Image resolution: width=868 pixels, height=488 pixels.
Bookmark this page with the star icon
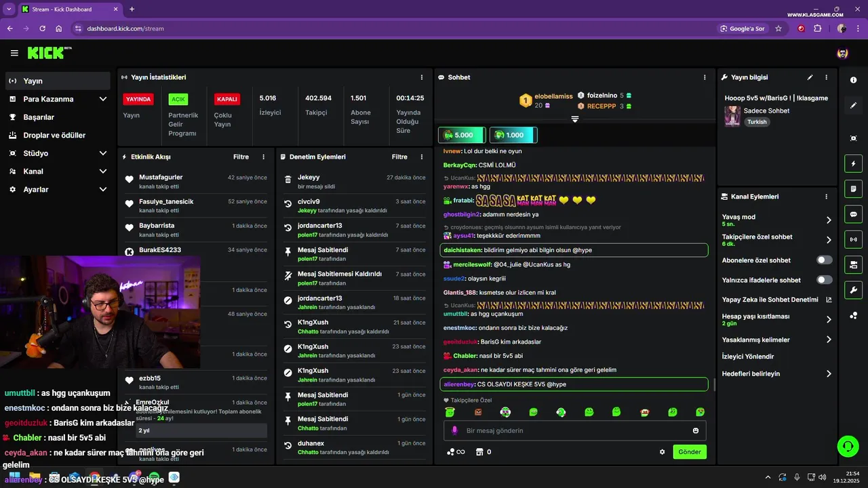pyautogui.click(x=778, y=28)
